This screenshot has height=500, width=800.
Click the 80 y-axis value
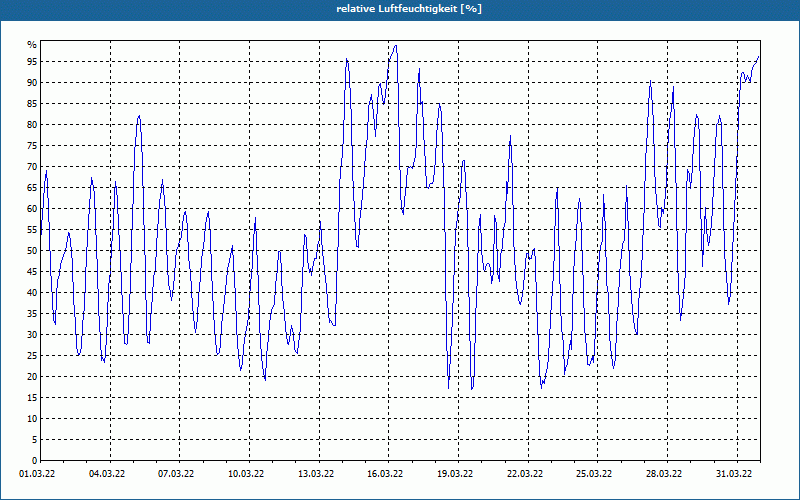(32, 124)
